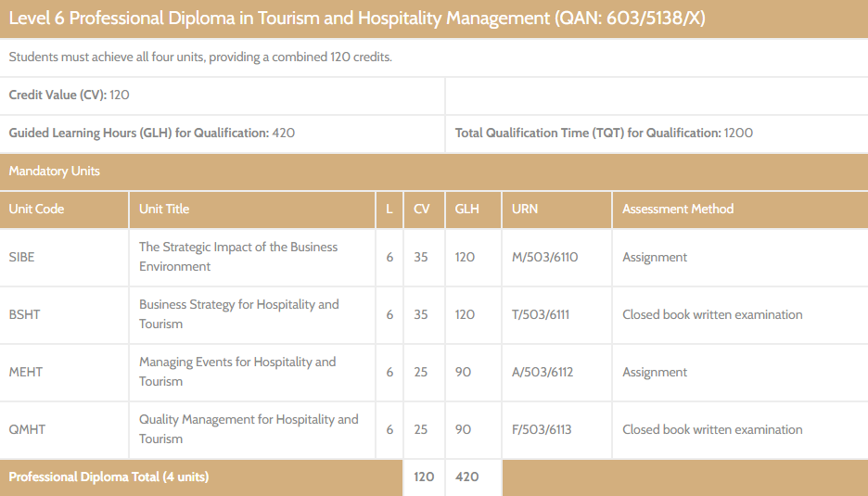The width and height of the screenshot is (868, 496).
Task: Click the Assessment Method column header
Action: pyautogui.click(x=678, y=210)
